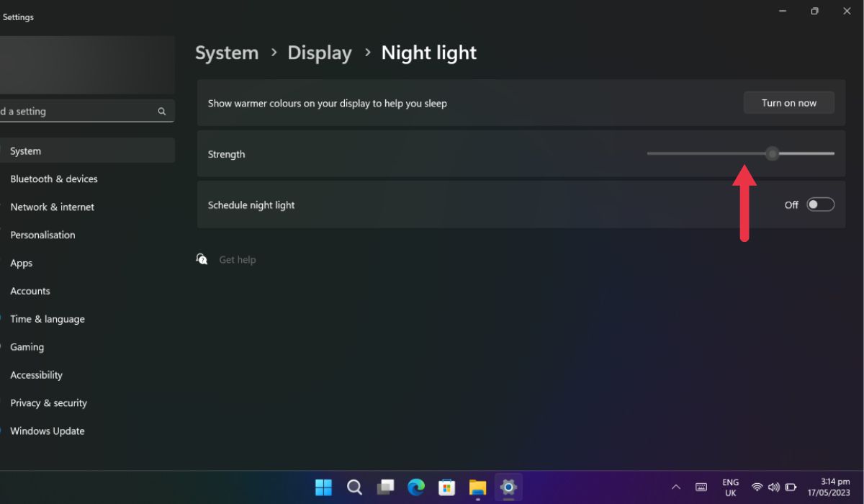Launch Microsoft Edge from the taskbar
The height and width of the screenshot is (504, 864).
pos(415,487)
